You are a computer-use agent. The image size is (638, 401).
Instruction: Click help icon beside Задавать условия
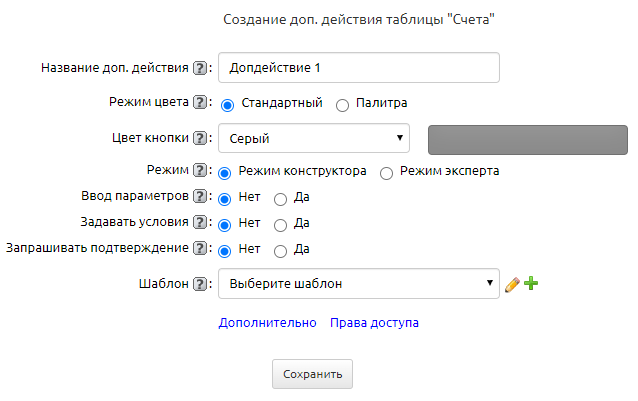[200, 223]
